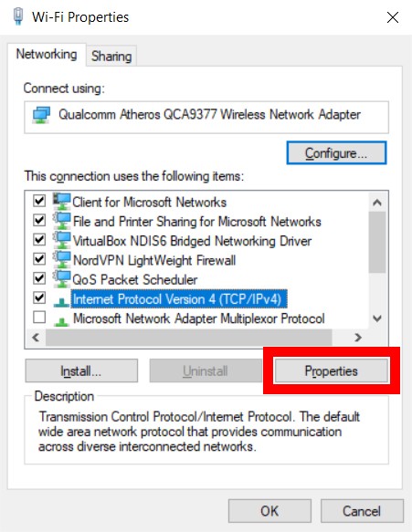Select the Client for Microsoft Networks icon
The height and width of the screenshot is (532, 412).
click(x=62, y=202)
